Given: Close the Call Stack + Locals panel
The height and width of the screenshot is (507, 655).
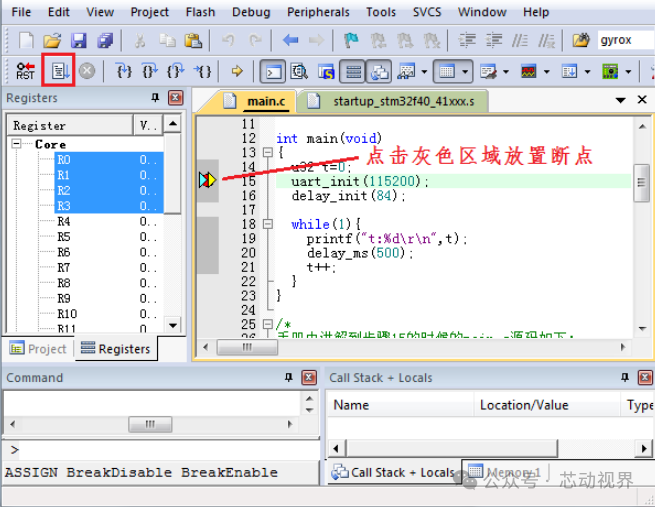Looking at the screenshot, I should point(645,378).
